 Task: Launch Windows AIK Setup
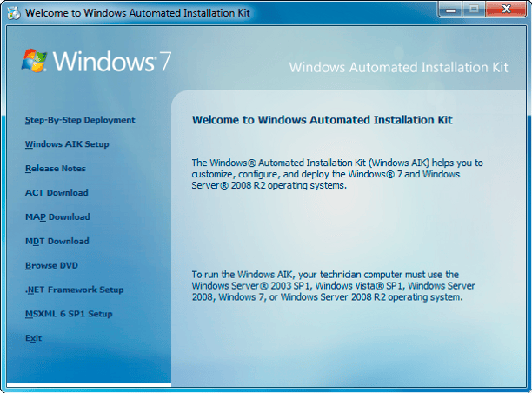tap(67, 144)
